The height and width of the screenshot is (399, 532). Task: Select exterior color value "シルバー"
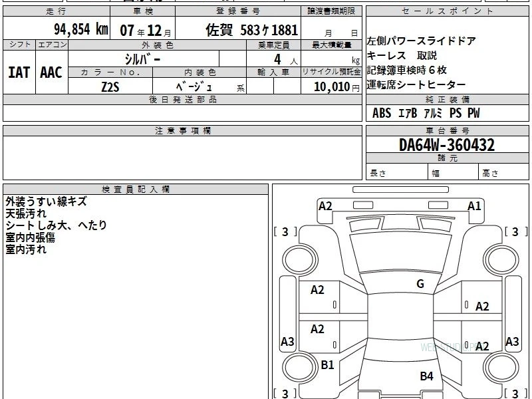pyautogui.click(x=143, y=59)
